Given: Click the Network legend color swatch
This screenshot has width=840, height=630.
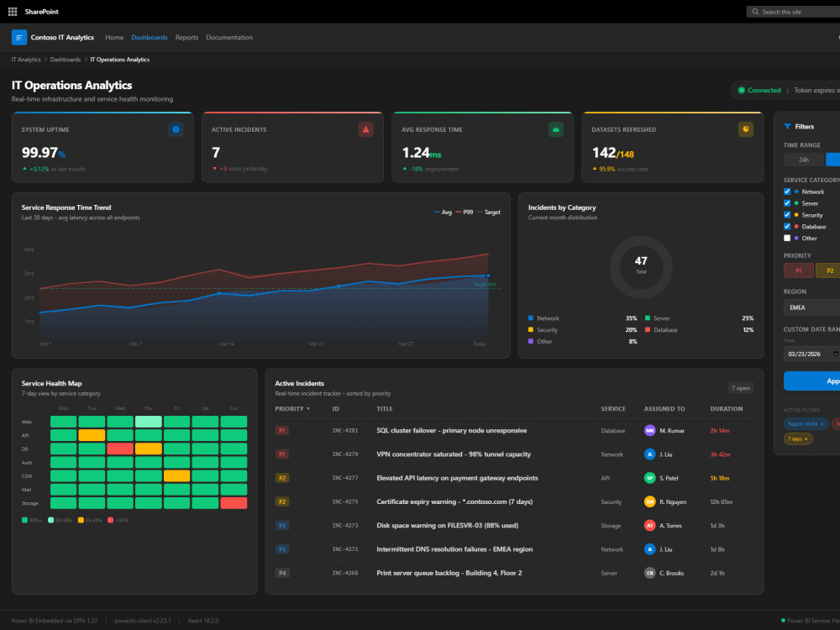Looking at the screenshot, I should click(x=531, y=318).
